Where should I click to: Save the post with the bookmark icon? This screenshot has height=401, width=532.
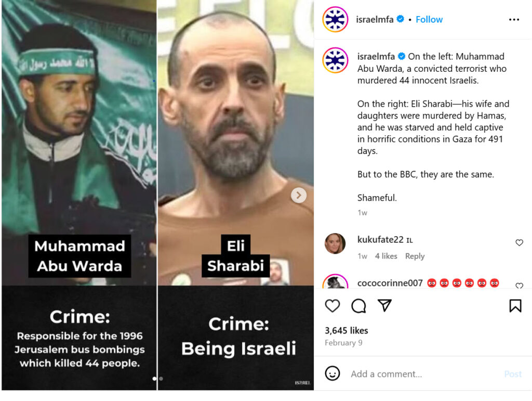click(515, 306)
